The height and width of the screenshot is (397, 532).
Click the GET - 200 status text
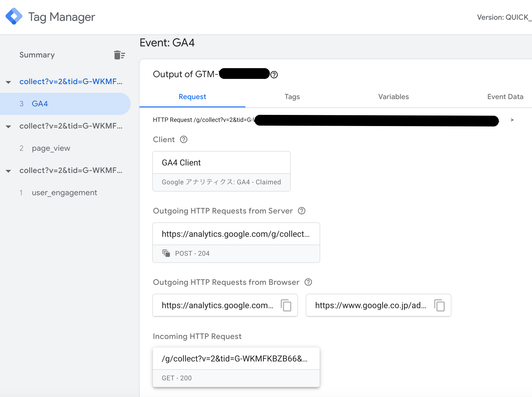[177, 378]
